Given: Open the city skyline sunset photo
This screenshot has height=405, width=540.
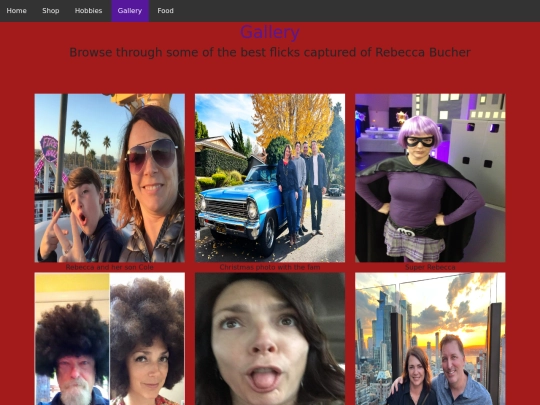Looking at the screenshot, I should pyautogui.click(x=430, y=339).
